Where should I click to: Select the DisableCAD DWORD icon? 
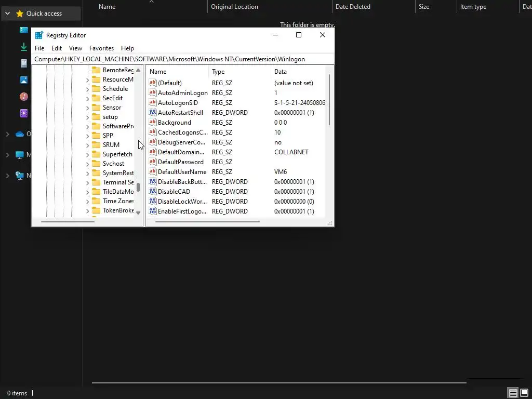click(x=153, y=191)
